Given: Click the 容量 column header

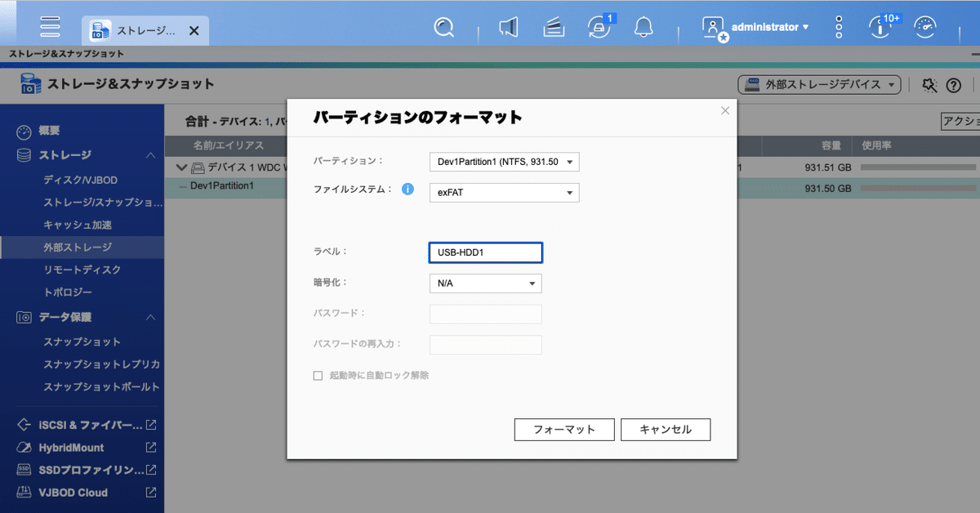Looking at the screenshot, I should (x=831, y=145).
